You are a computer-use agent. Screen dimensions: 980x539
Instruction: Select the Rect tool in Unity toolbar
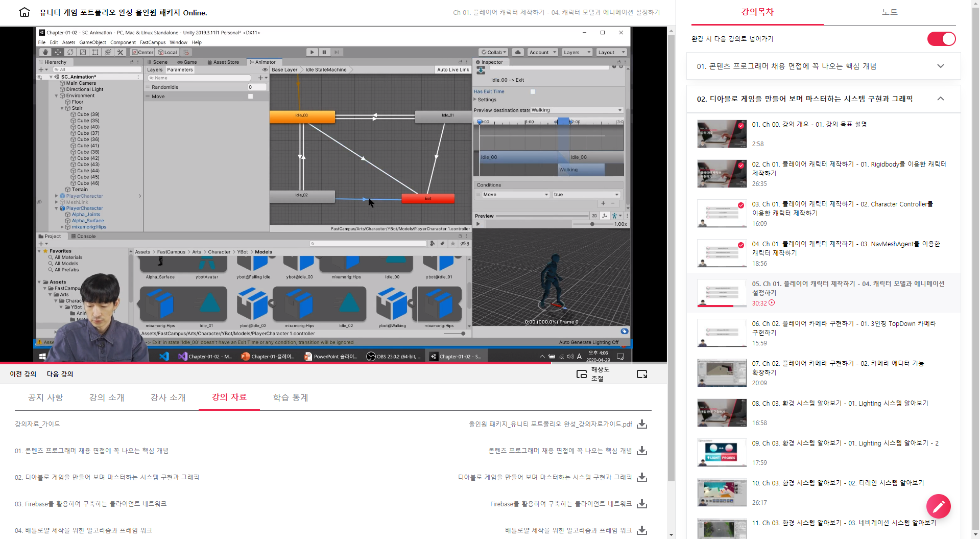coord(95,52)
